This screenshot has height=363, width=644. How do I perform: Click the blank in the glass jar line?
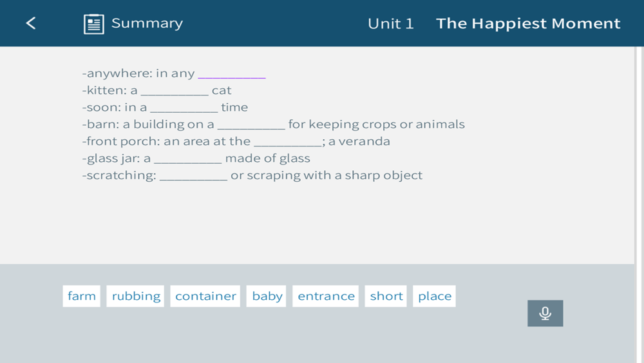click(x=187, y=159)
